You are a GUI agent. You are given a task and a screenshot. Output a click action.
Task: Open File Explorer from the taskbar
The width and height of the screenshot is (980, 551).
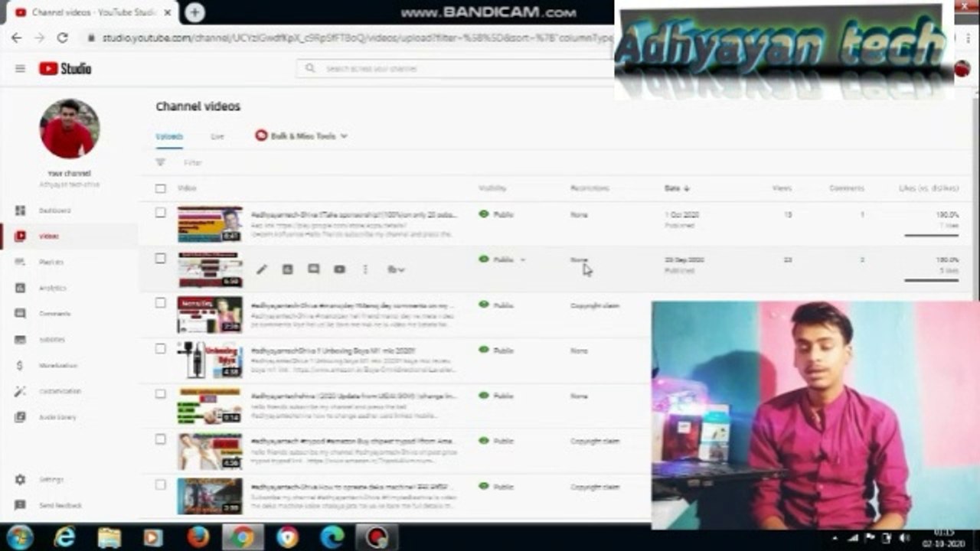(109, 537)
